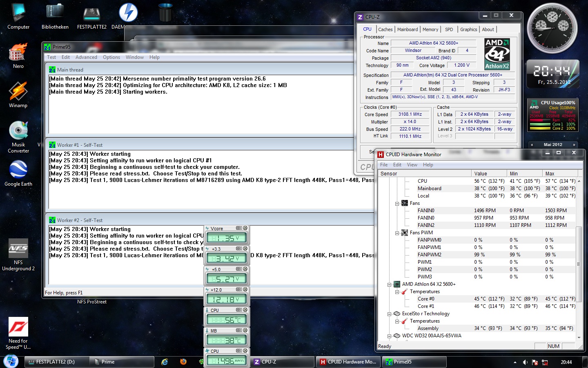Switch to the Caches tab in CPU-Z
The image size is (588, 368).
pos(385,29)
